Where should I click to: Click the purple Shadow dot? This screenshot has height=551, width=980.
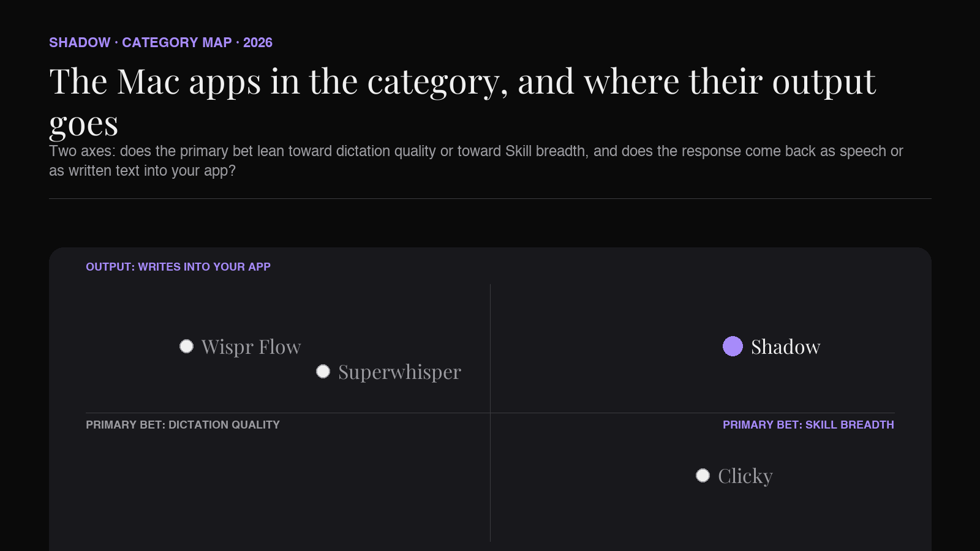pyautogui.click(x=733, y=346)
